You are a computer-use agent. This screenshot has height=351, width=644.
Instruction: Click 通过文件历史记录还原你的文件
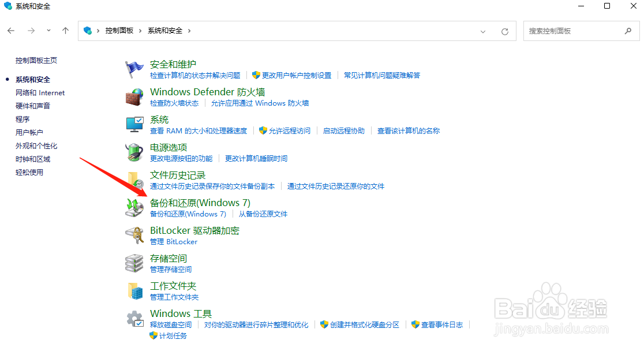(336, 186)
